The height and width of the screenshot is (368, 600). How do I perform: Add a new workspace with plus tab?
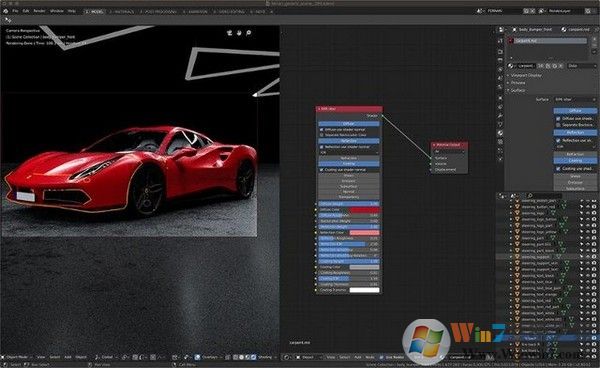pyautogui.click(x=271, y=12)
